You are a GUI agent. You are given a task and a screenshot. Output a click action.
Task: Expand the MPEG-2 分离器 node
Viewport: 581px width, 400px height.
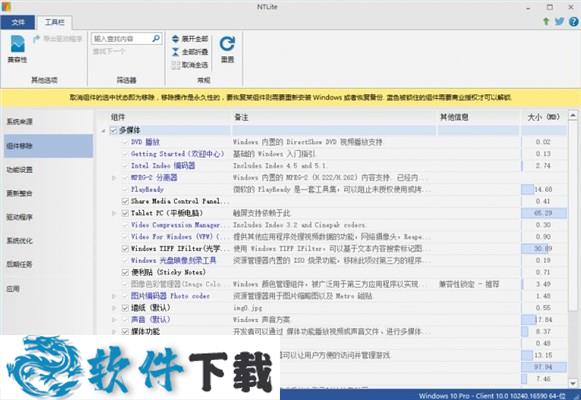click(x=114, y=178)
